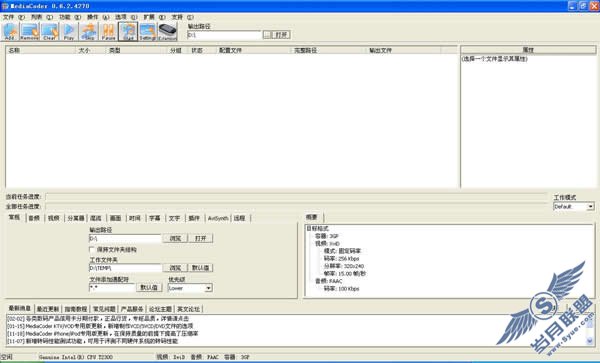600x363 pixels.
Task: Select the 码率: 256 Kbps tree row
Action: (341, 259)
